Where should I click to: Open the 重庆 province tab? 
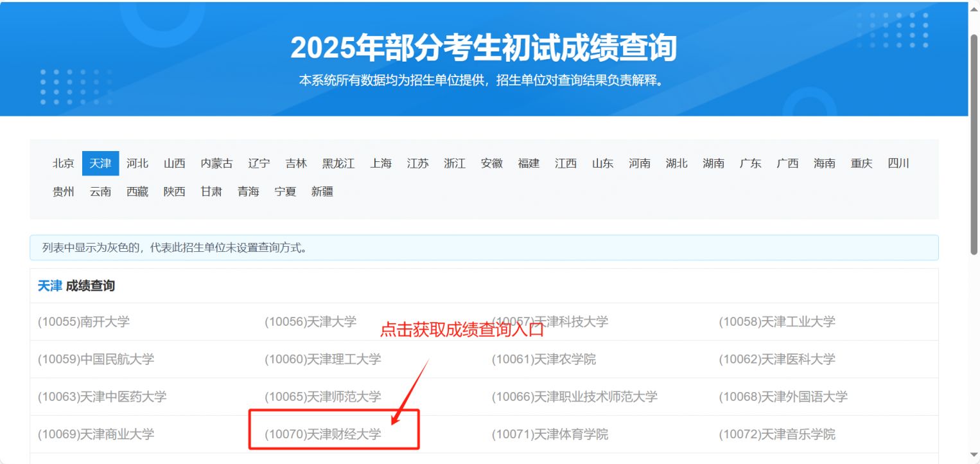(862, 163)
